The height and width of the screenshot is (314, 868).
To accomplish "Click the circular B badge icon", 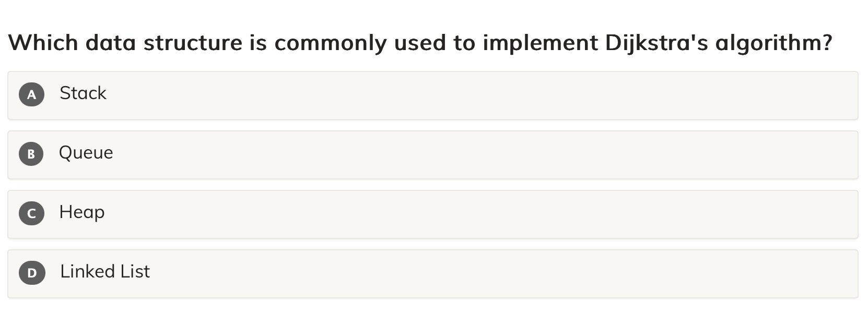I will tap(31, 154).
